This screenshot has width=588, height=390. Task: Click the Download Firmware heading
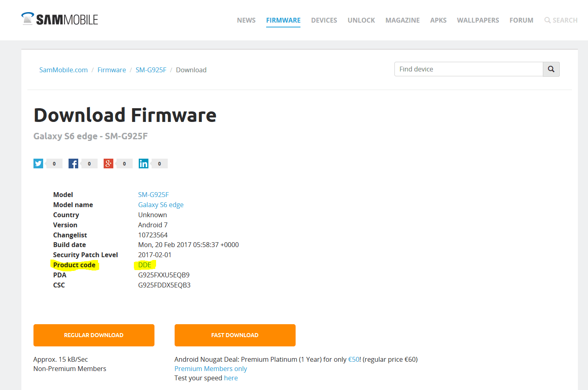pos(125,115)
